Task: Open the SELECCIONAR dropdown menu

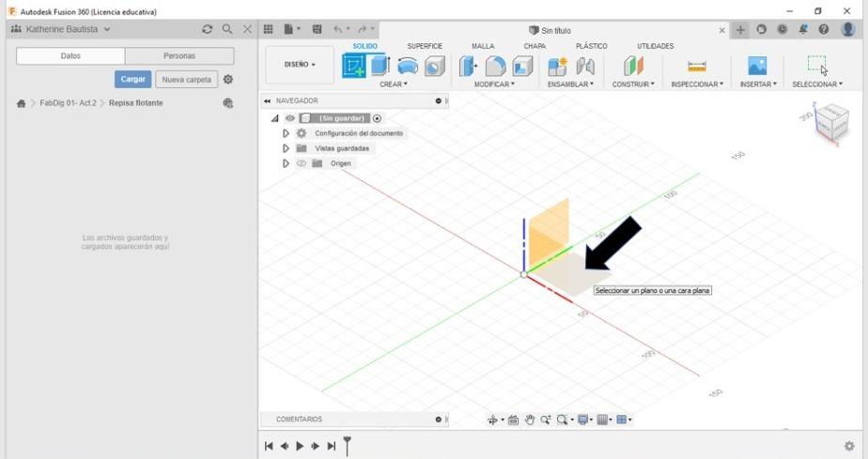Action: click(x=817, y=84)
